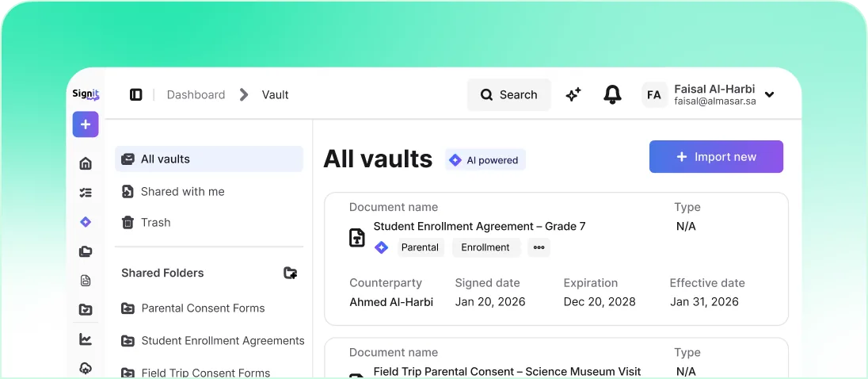Image resolution: width=868 pixels, height=379 pixels.
Task: Click the Enrollment tag chip
Action: 485,247
